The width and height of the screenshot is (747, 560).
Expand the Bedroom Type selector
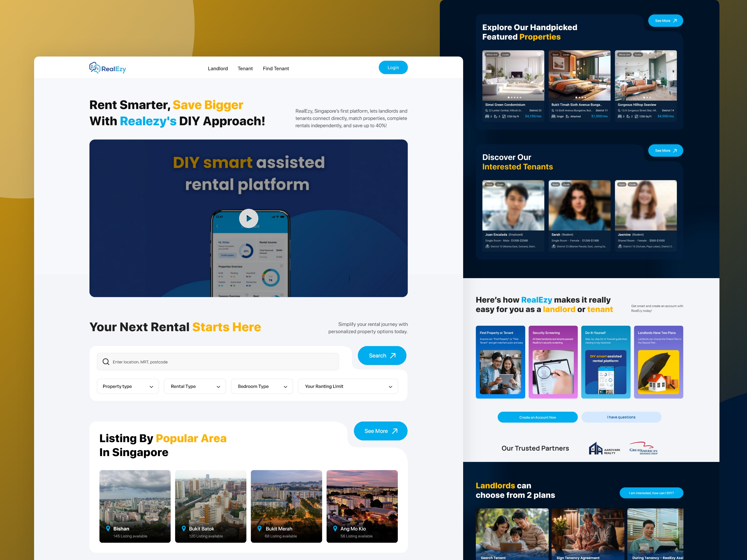[262, 386]
